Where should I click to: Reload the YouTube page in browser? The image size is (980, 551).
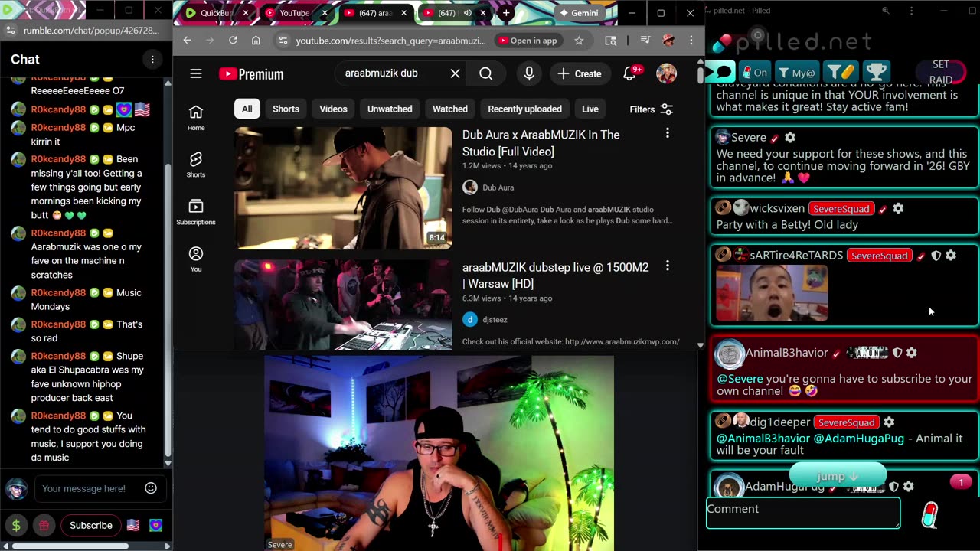coord(233,41)
